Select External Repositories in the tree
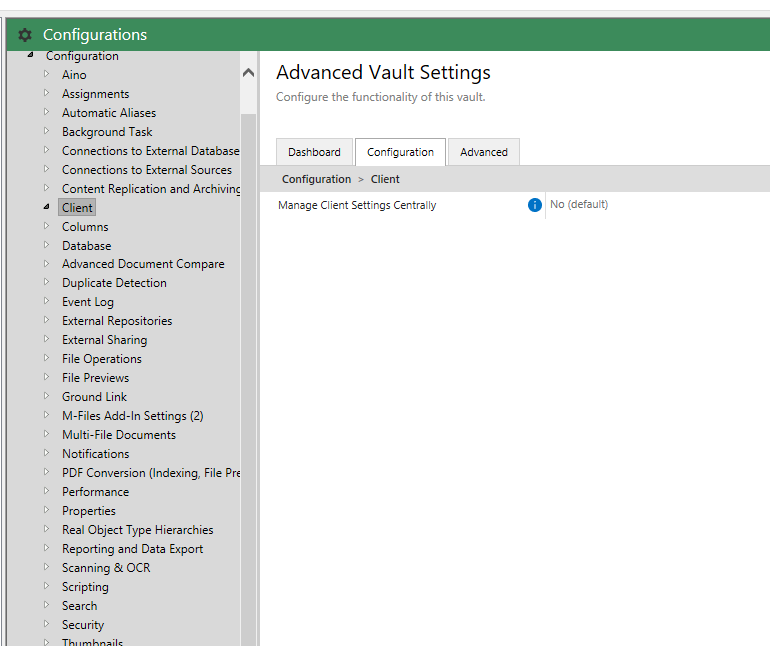Viewport: 770px width, 646px height. [117, 321]
